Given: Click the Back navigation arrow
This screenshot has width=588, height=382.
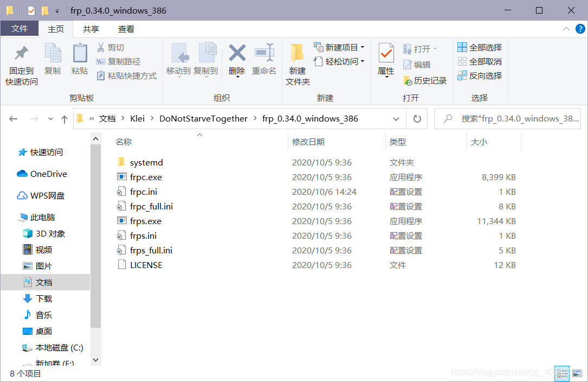Looking at the screenshot, I should point(14,119).
